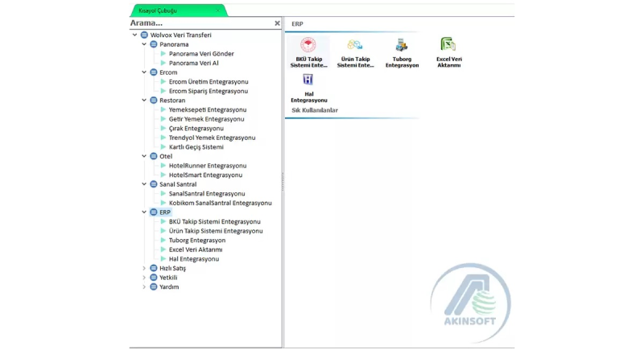Click the Yetkili folder icon
This screenshot has width=644, height=350.
click(154, 278)
